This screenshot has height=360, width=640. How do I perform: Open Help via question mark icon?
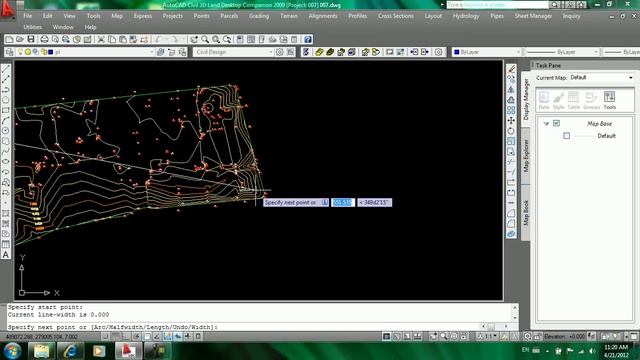[308, 39]
